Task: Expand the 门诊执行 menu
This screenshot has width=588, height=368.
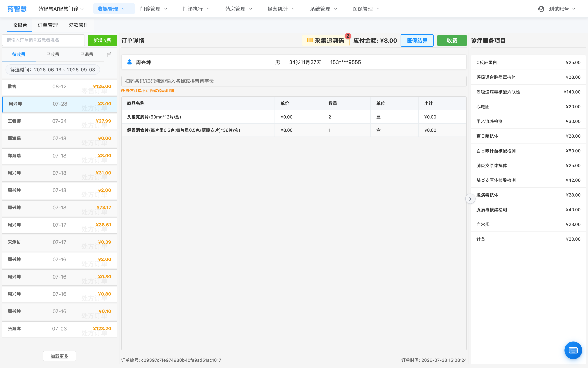Action: [196, 9]
